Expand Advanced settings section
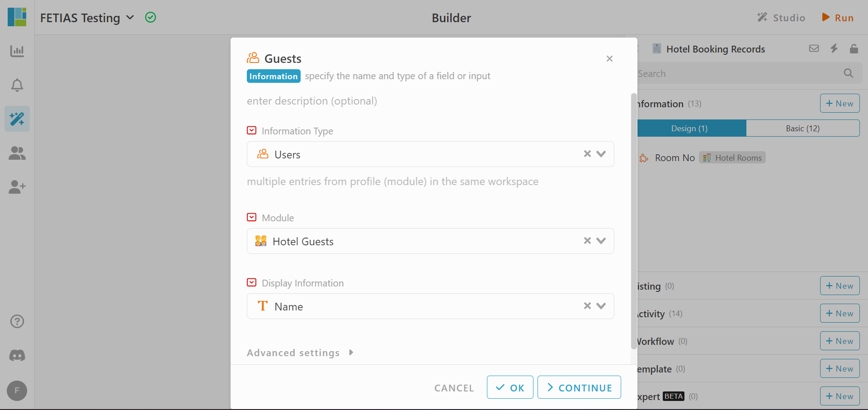 [x=300, y=353]
